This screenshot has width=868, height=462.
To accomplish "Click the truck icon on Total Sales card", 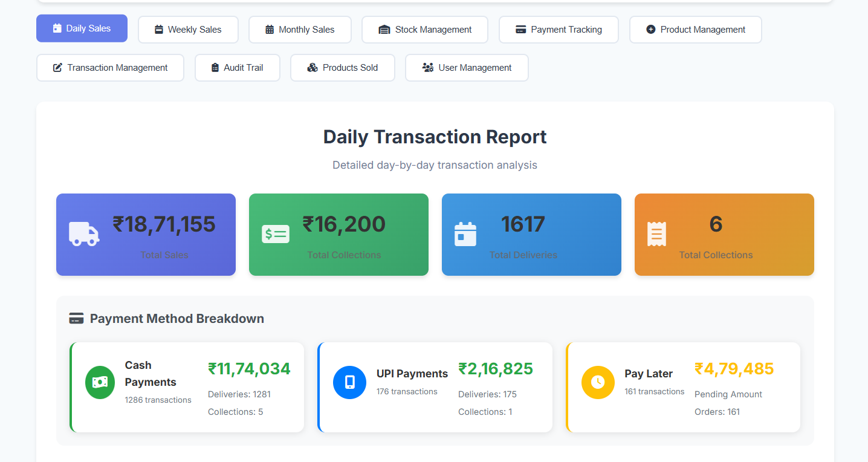I will click(84, 234).
